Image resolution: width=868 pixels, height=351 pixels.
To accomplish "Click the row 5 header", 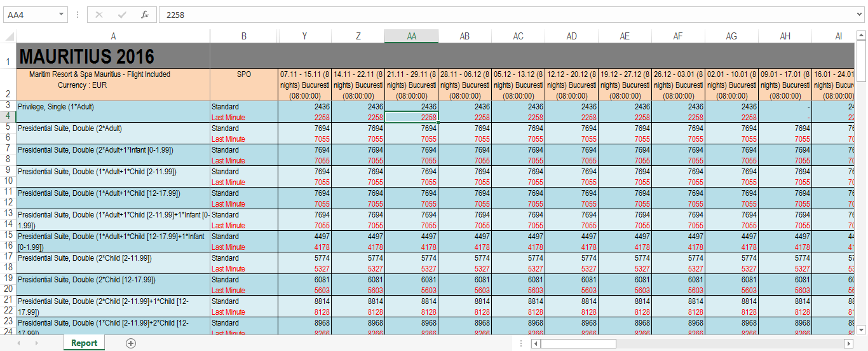I will coord(8,127).
